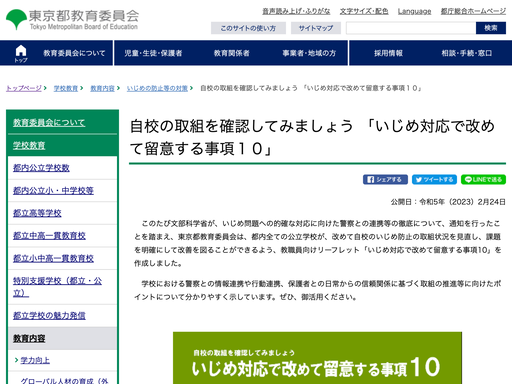Open 児童・生徒・保護者 navigation menu

tap(153, 53)
